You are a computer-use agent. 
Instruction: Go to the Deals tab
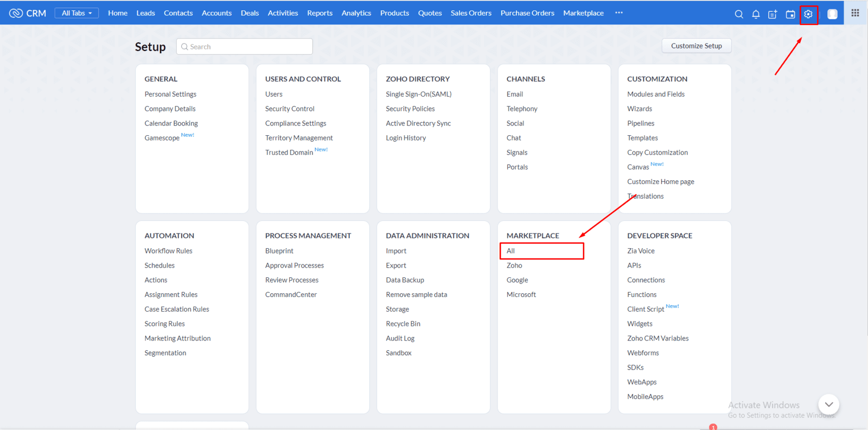(x=250, y=13)
